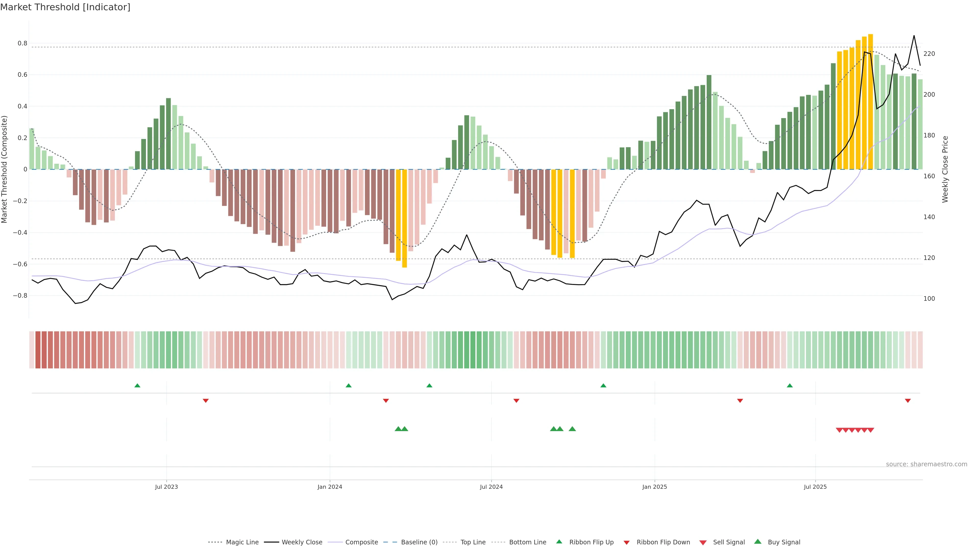
Task: Click the Ribbon Flip Up legend triangle icon
Action: 559,542
